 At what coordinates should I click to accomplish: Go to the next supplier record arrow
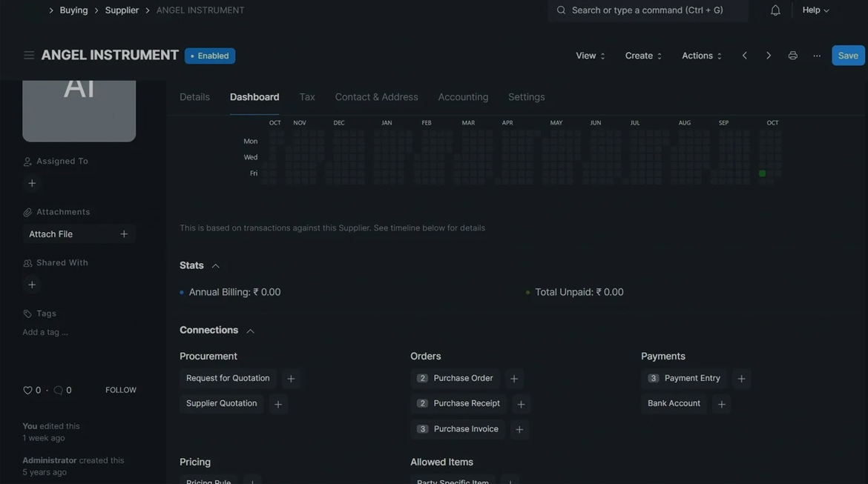pyautogui.click(x=768, y=56)
